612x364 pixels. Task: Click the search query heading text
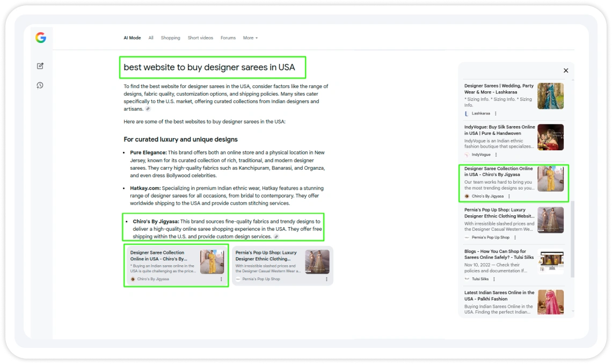(209, 67)
